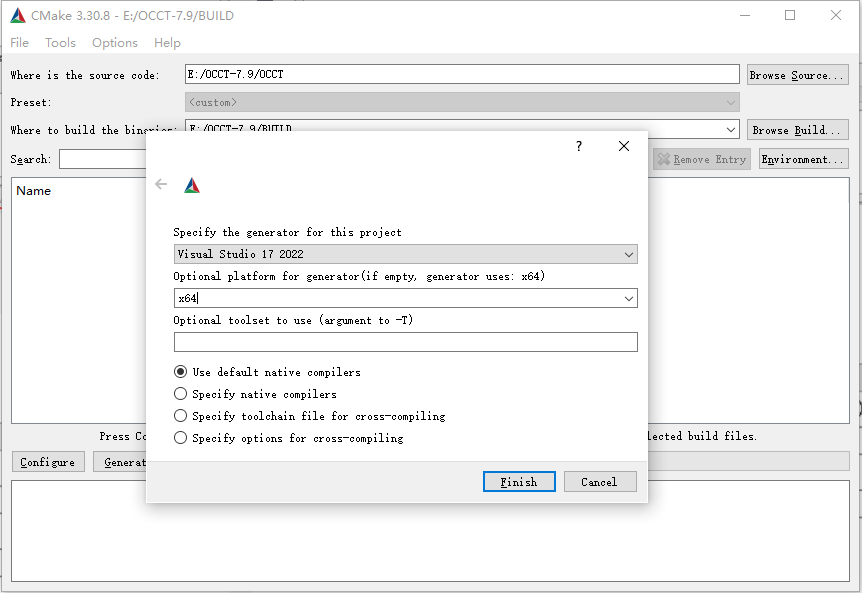Click the 'Where is the source code:' label
862x593 pixels.
pos(85,75)
